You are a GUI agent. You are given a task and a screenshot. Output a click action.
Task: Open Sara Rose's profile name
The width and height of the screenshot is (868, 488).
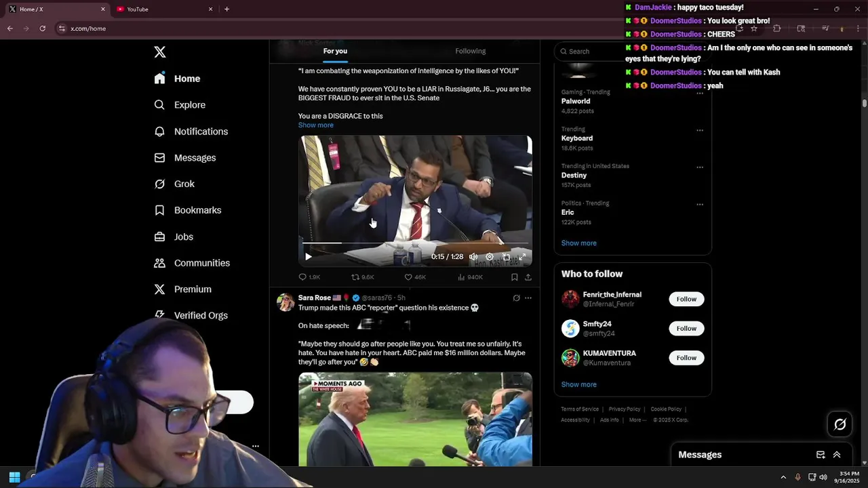tap(315, 298)
